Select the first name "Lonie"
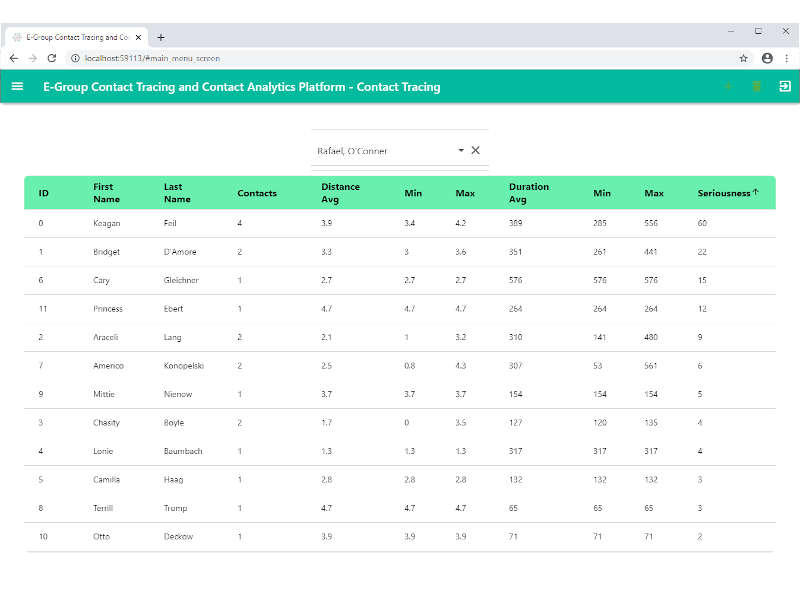This screenshot has height=600, width=800. point(103,451)
